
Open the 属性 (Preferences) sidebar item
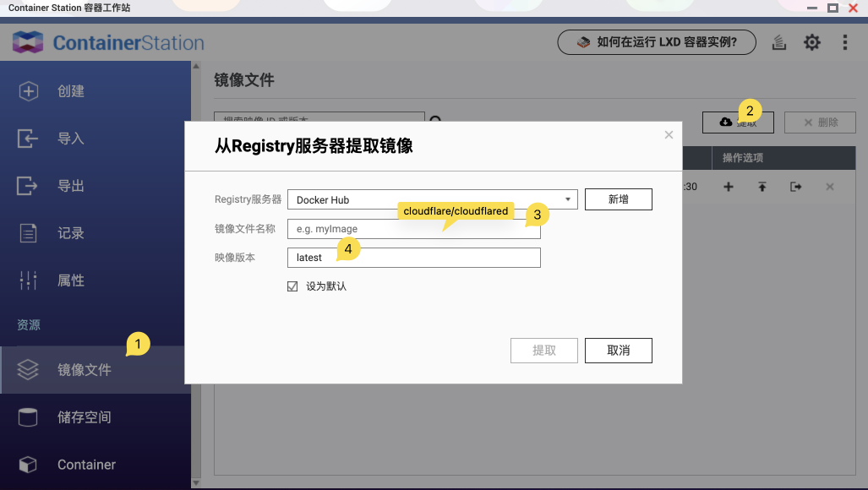coord(96,280)
